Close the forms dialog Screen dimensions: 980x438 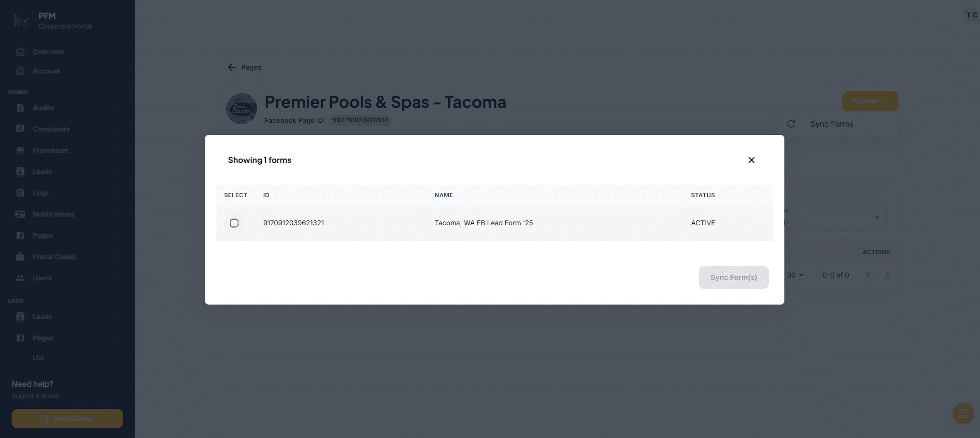[x=751, y=160]
